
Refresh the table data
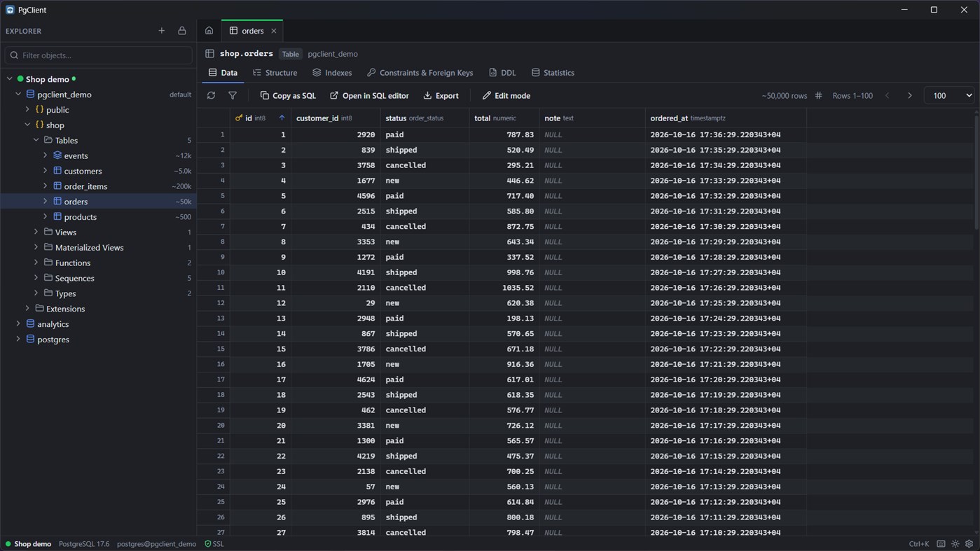pyautogui.click(x=211, y=95)
